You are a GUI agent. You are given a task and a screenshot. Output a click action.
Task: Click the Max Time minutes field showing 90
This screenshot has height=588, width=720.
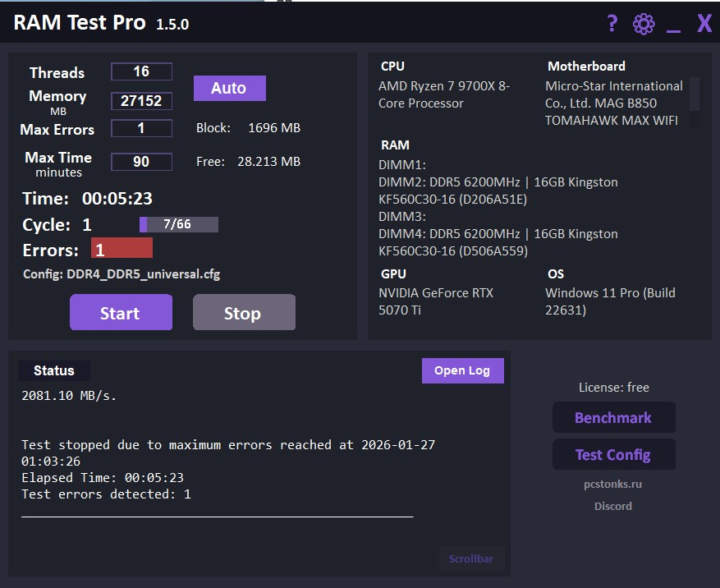click(141, 161)
